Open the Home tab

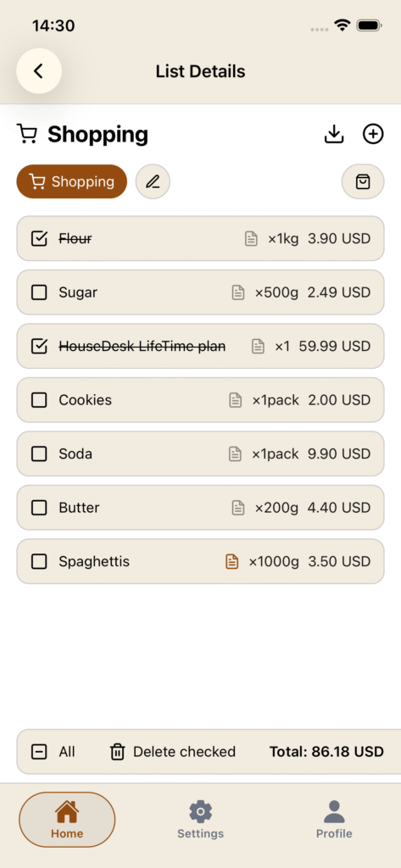pos(67,820)
